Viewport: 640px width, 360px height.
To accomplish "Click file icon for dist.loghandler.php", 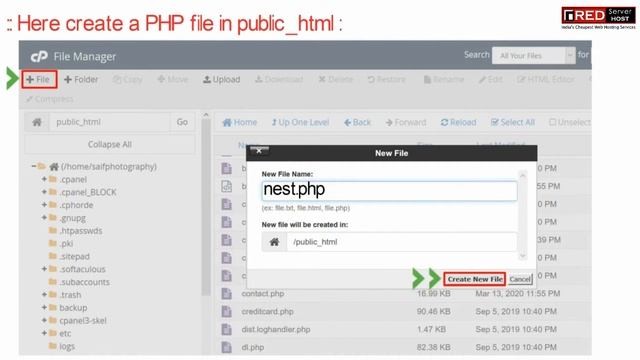I will coord(227,329).
